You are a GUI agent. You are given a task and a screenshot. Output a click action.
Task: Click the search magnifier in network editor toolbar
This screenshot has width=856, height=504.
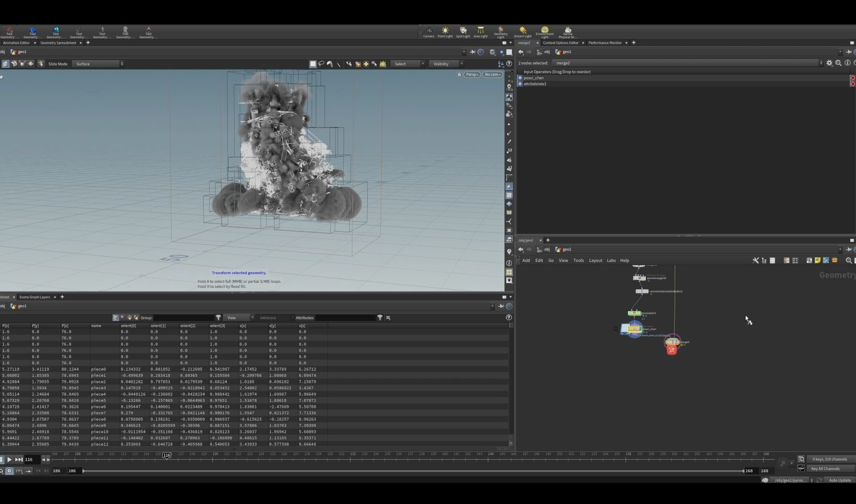[848, 260]
